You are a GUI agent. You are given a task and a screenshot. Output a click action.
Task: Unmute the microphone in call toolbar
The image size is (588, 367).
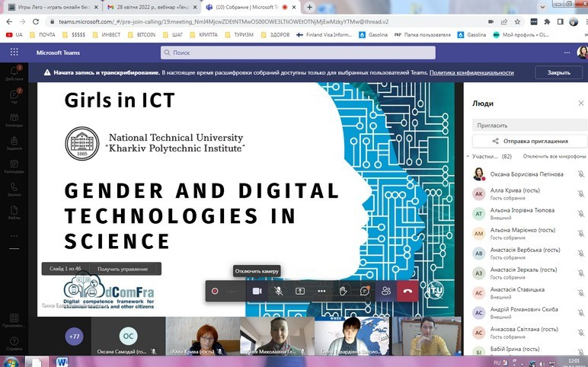tap(278, 291)
